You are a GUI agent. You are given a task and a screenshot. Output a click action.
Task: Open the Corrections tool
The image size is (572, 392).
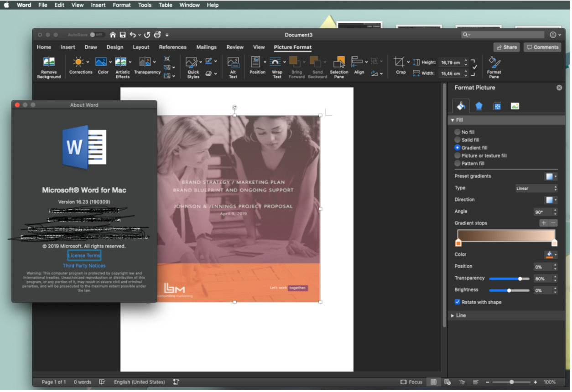78,62
